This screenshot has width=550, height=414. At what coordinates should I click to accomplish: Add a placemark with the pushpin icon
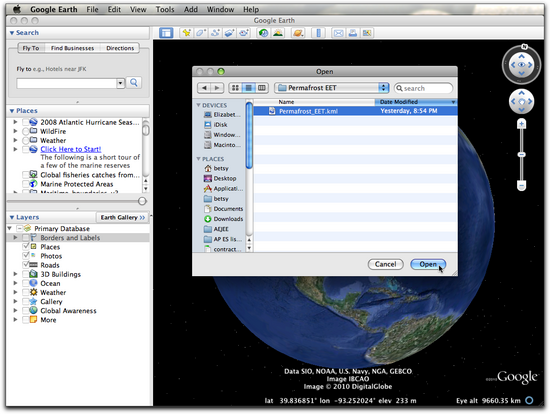186,33
